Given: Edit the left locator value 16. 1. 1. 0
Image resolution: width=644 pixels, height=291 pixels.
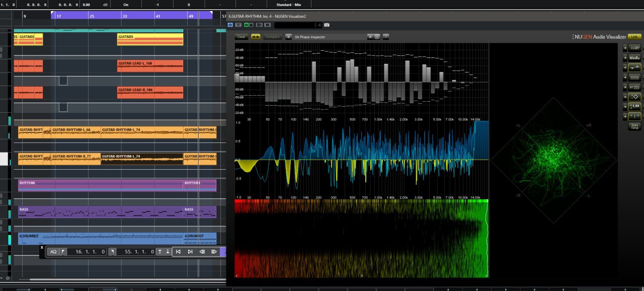Looking at the screenshot, I should tap(87, 252).
